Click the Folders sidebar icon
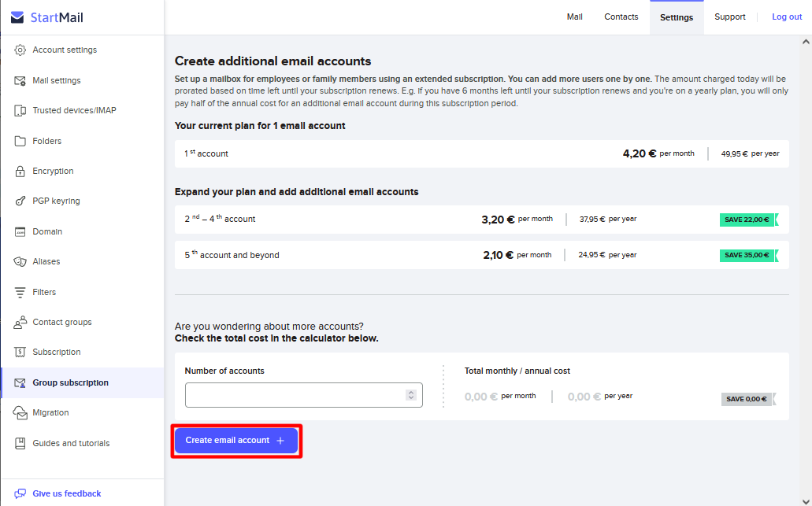This screenshot has height=506, width=812. (x=20, y=140)
